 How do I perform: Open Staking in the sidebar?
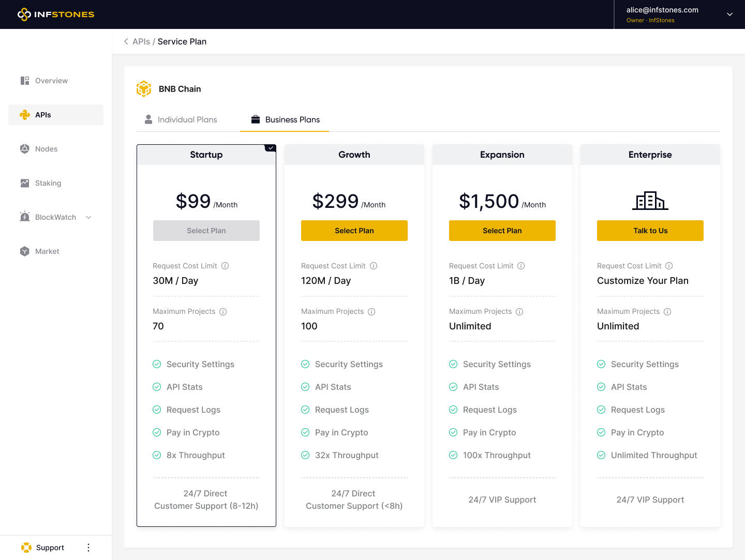pyautogui.click(x=56, y=183)
